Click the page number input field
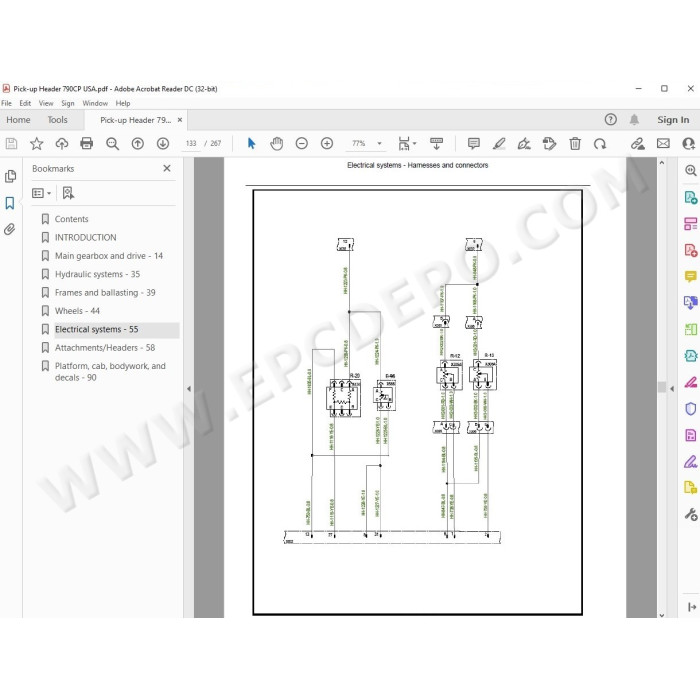Image resolution: width=700 pixels, height=700 pixels. [x=191, y=143]
